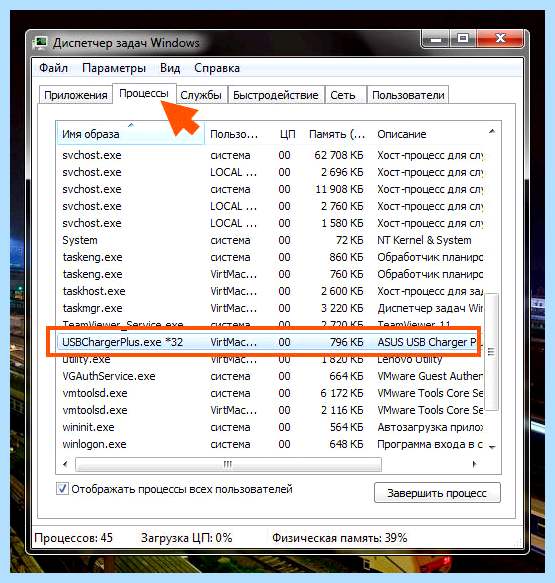Select vmtoolsd.exe using 2 116 КБ
This screenshot has height=583, width=555.
(x=270, y=410)
